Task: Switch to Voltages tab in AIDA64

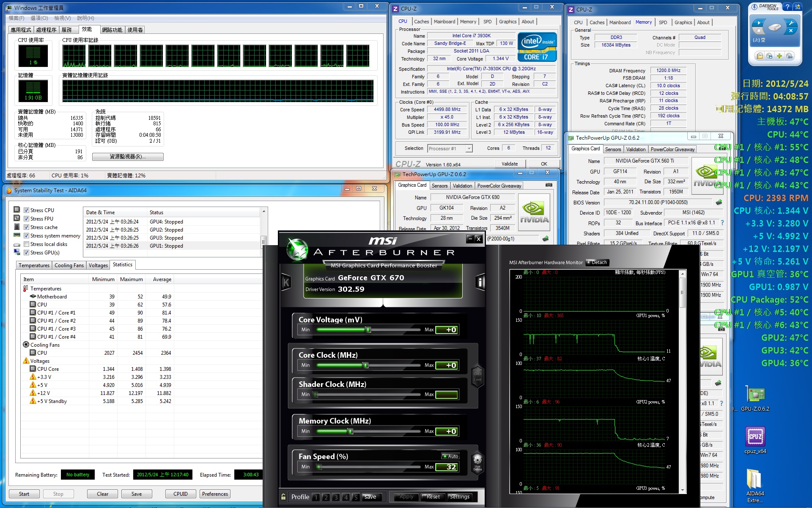Action: 98,265
